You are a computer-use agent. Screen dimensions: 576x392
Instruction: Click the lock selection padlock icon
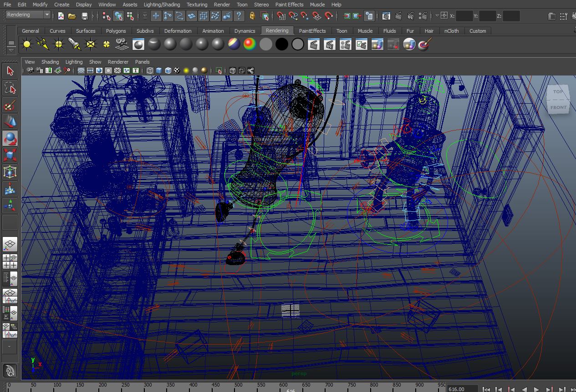click(252, 16)
